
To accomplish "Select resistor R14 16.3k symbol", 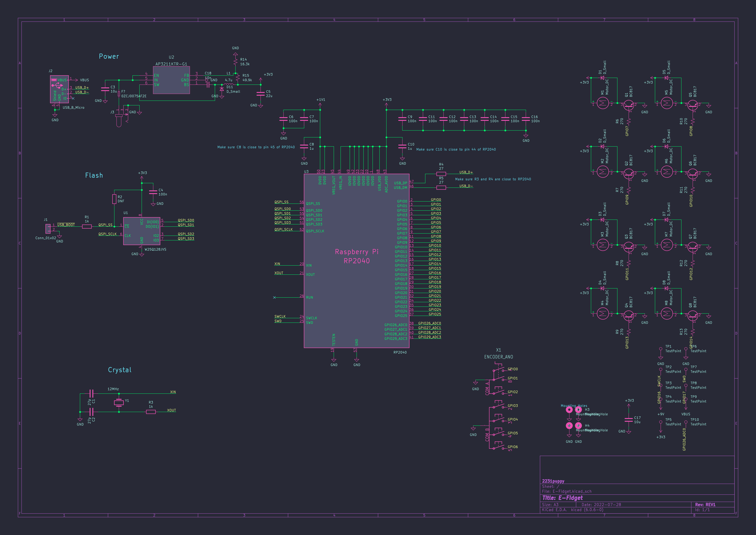I will point(235,62).
